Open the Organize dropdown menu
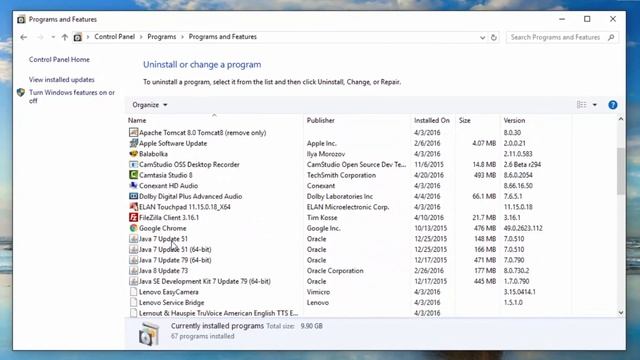640x360 pixels. pos(150,105)
